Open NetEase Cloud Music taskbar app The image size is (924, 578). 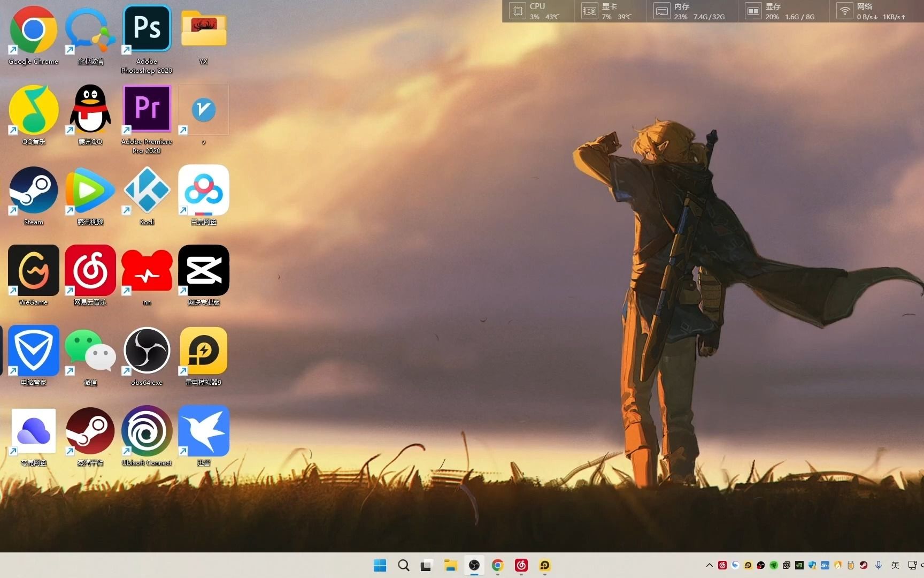521,565
